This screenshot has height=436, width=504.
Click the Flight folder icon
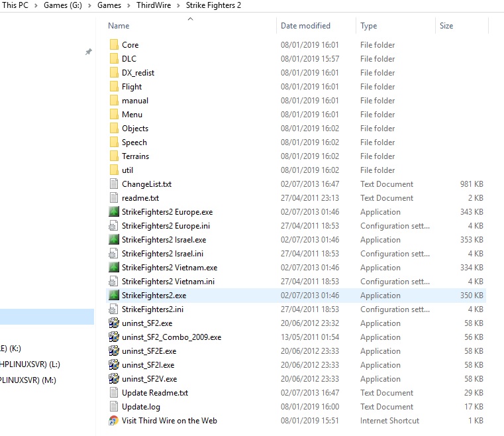coord(114,87)
